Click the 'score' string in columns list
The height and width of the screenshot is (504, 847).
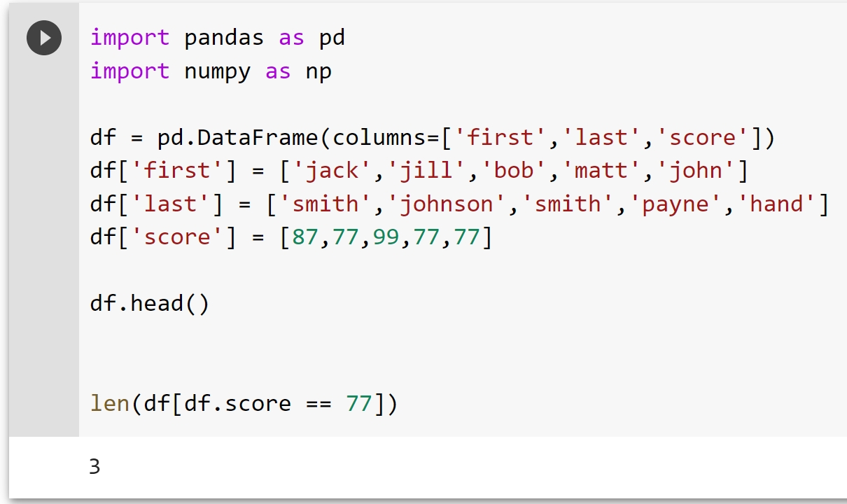click(x=703, y=137)
